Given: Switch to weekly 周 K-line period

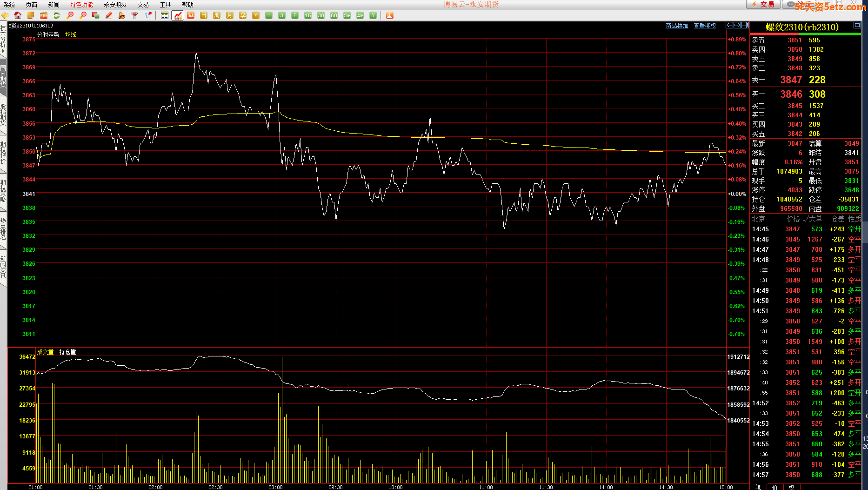Looking at the screenshot, I should pos(217,15).
